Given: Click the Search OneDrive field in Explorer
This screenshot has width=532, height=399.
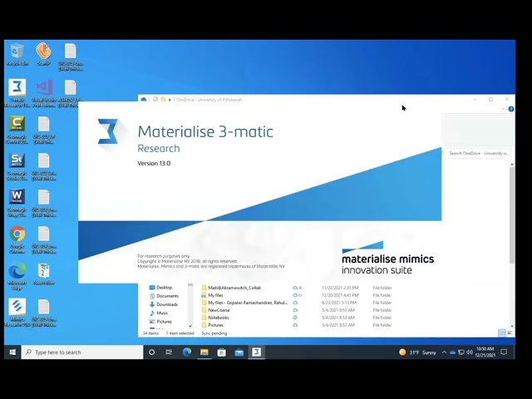Looking at the screenshot, I should click(x=476, y=153).
